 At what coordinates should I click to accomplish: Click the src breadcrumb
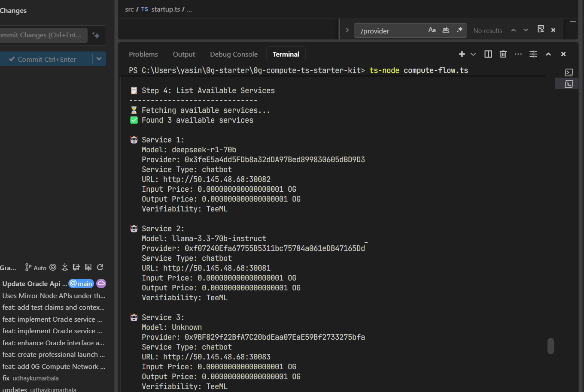[x=129, y=9]
